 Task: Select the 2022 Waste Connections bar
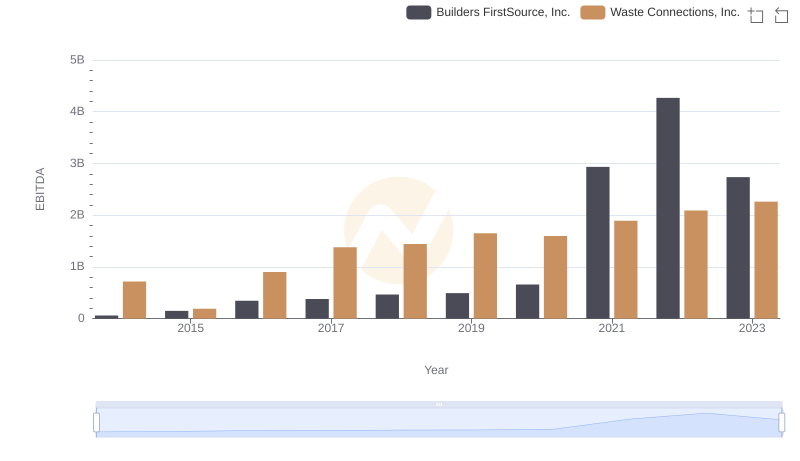pos(696,265)
